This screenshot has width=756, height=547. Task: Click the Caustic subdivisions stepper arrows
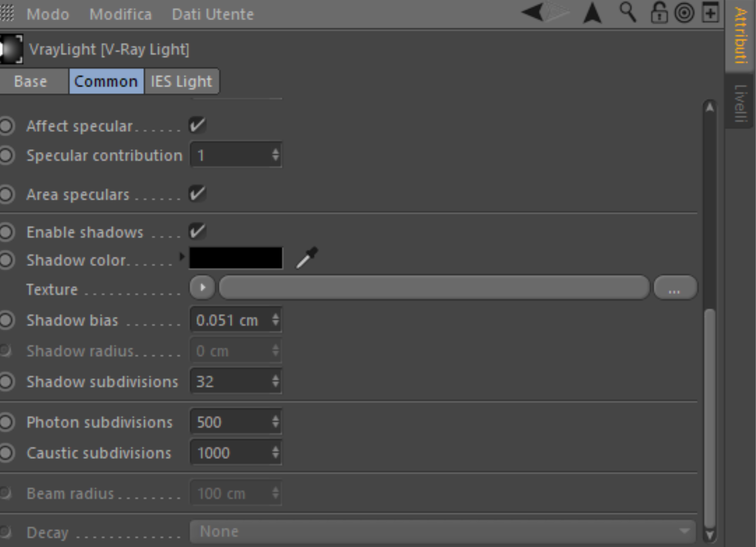pos(275,453)
